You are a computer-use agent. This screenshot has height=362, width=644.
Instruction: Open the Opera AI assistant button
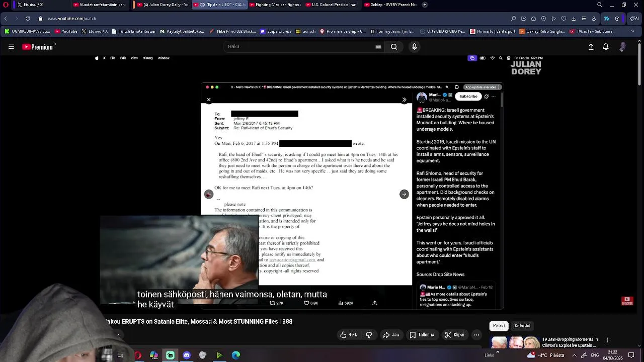tap(634, 19)
